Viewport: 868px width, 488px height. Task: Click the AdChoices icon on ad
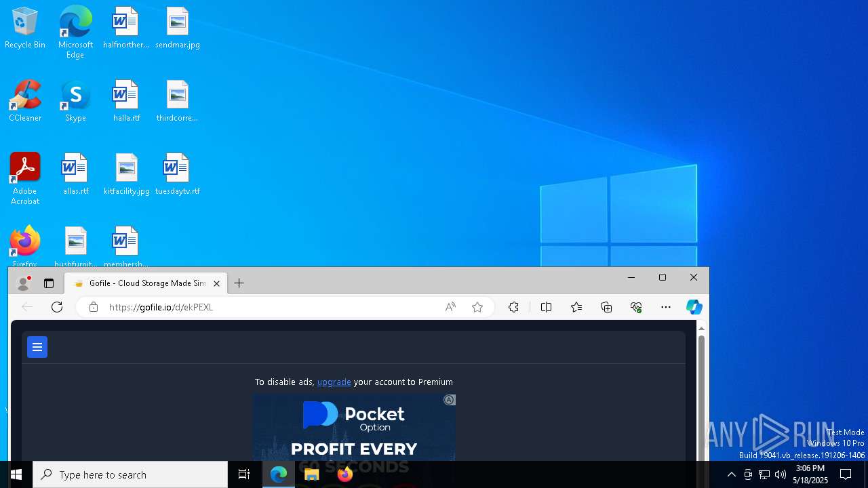449,400
